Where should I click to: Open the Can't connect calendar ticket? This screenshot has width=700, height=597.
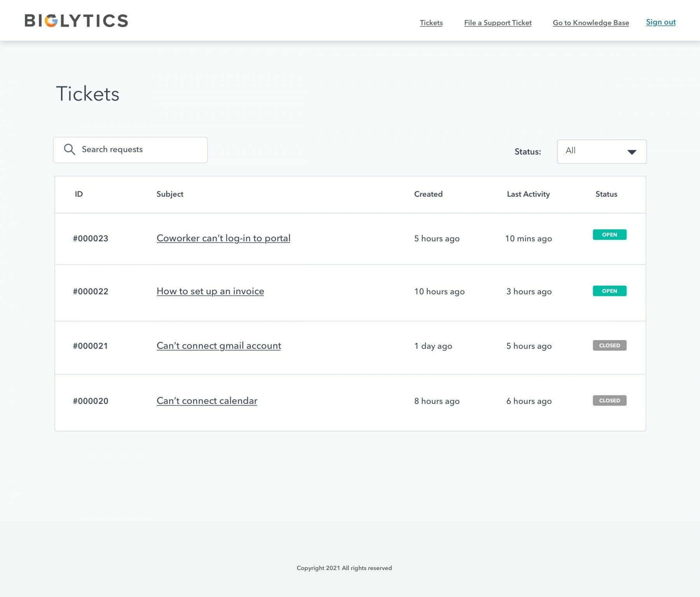pos(207,401)
